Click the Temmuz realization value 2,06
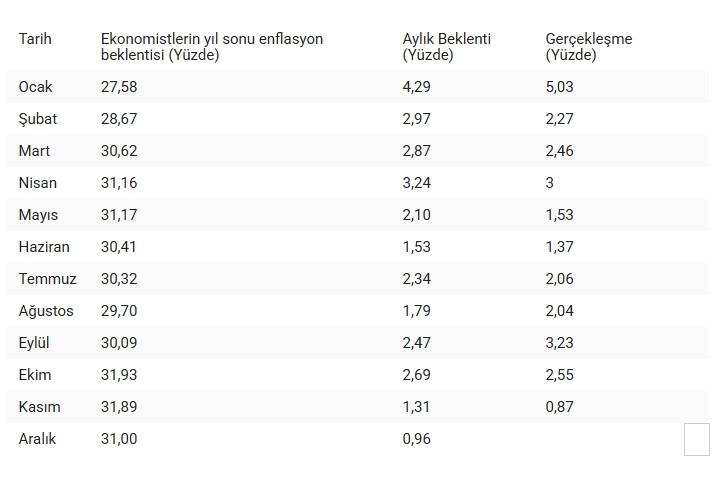Image resolution: width=713 pixels, height=479 pixels. coord(560,279)
